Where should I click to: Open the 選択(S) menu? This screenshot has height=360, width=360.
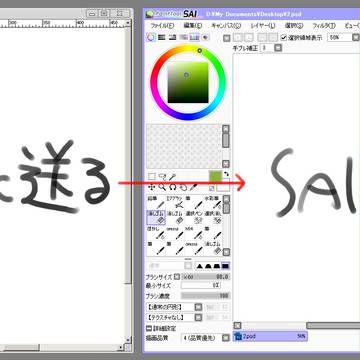click(294, 25)
